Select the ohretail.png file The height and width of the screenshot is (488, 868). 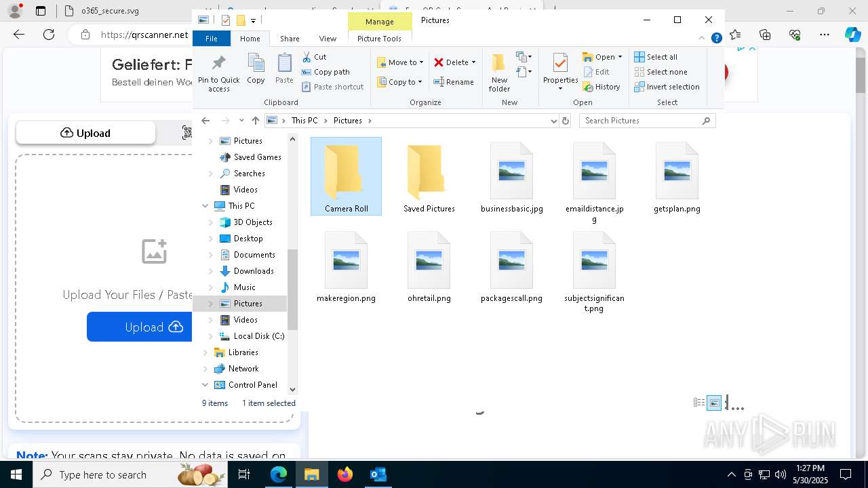point(429,267)
